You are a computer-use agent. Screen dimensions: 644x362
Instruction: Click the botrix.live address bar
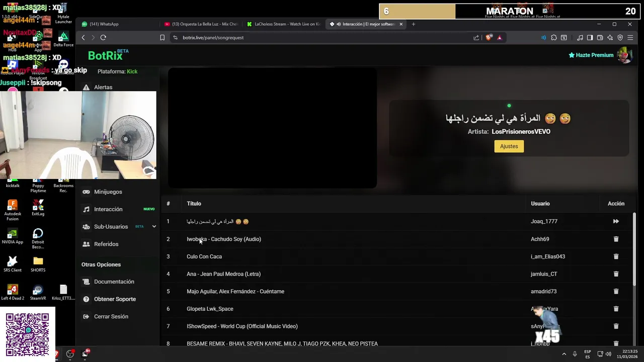(322, 38)
